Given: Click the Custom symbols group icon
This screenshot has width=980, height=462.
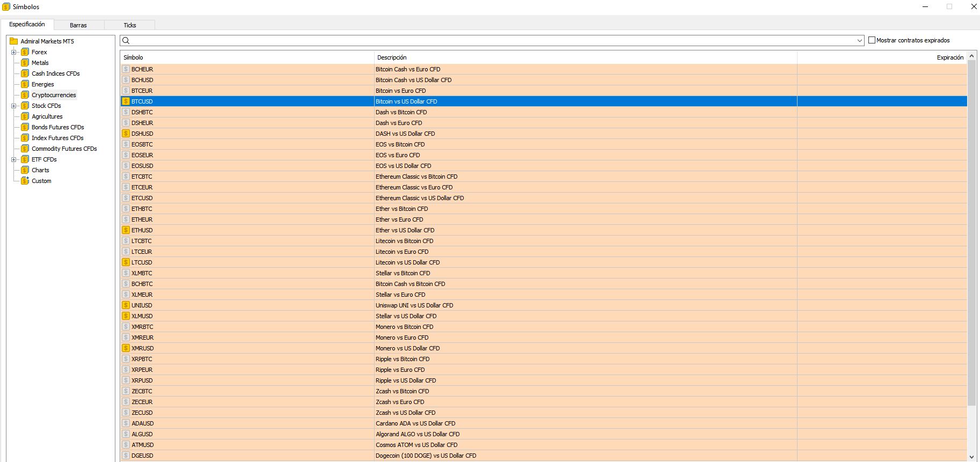Looking at the screenshot, I should (25, 181).
